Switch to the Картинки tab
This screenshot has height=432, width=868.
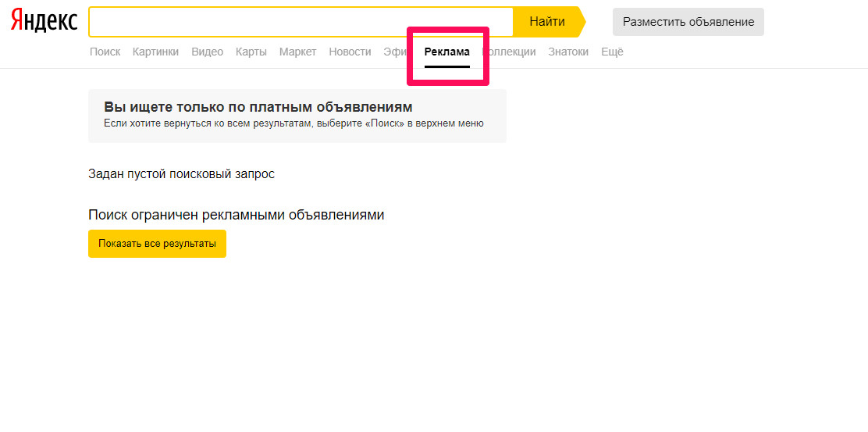point(155,52)
